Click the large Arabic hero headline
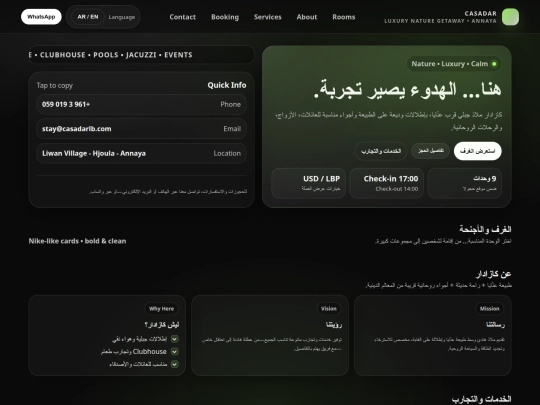The image size is (540, 405). (x=407, y=90)
